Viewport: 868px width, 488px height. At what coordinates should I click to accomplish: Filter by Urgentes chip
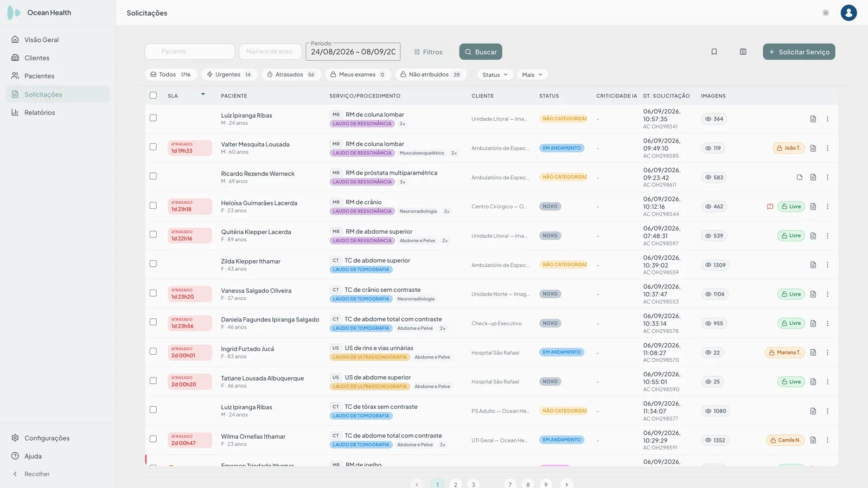click(x=229, y=75)
